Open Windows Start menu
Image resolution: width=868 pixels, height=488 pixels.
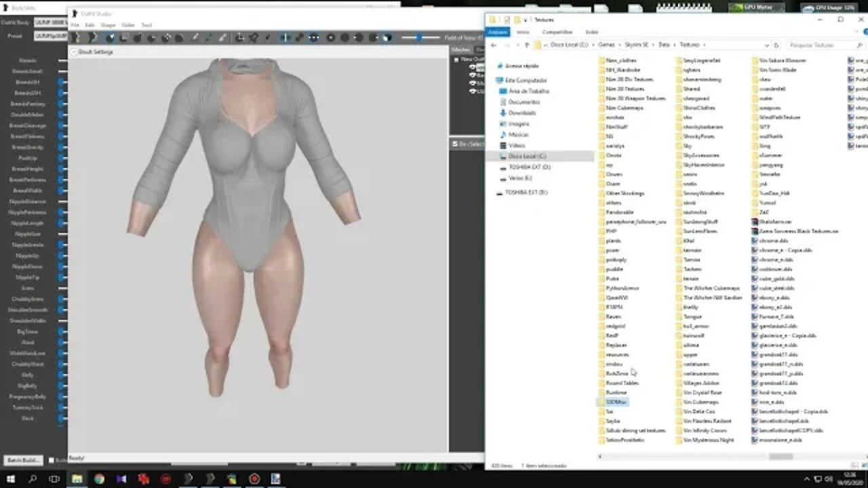[x=10, y=479]
